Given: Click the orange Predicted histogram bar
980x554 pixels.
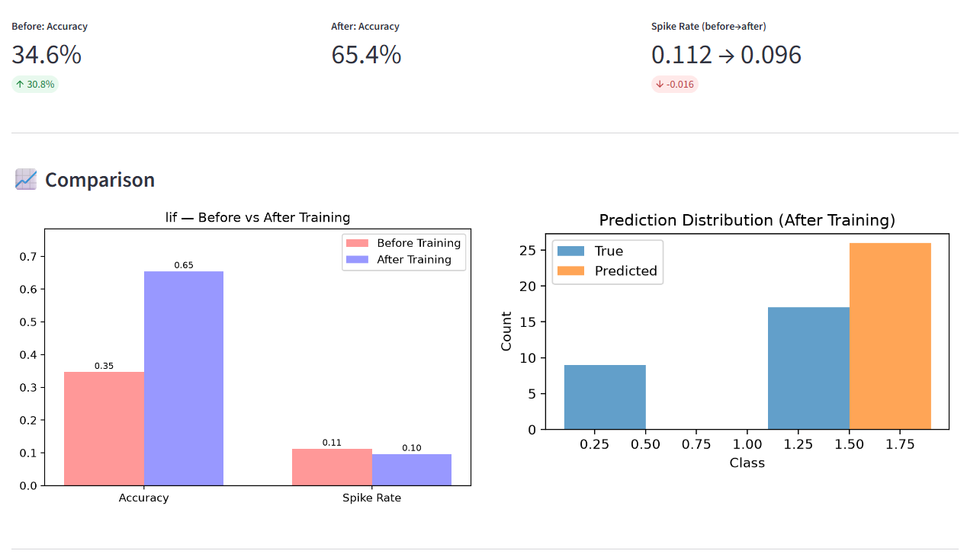Looking at the screenshot, I should pyautogui.click(x=890, y=336).
